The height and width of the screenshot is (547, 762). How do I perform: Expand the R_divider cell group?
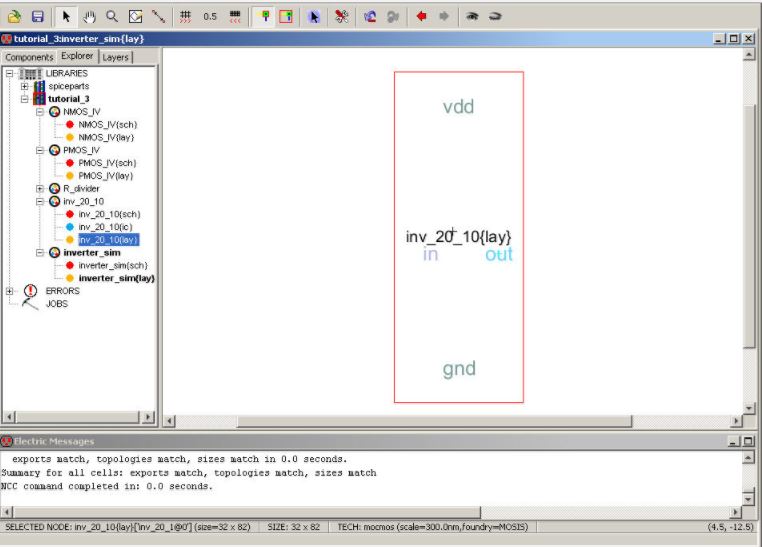tap(40, 188)
